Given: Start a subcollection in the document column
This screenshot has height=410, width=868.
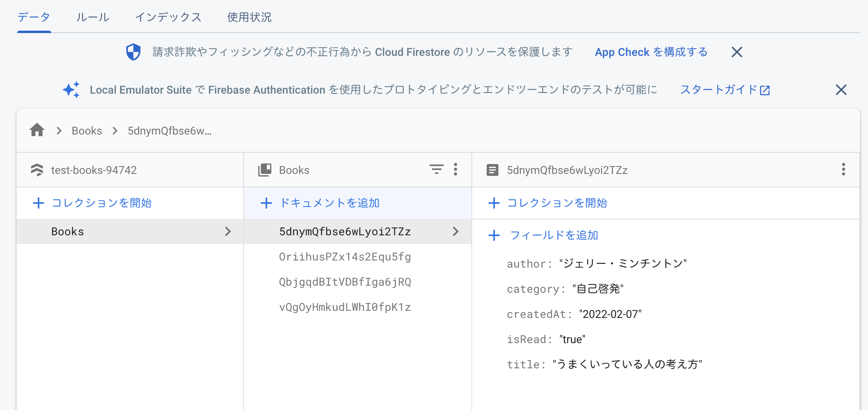Looking at the screenshot, I should click(547, 203).
